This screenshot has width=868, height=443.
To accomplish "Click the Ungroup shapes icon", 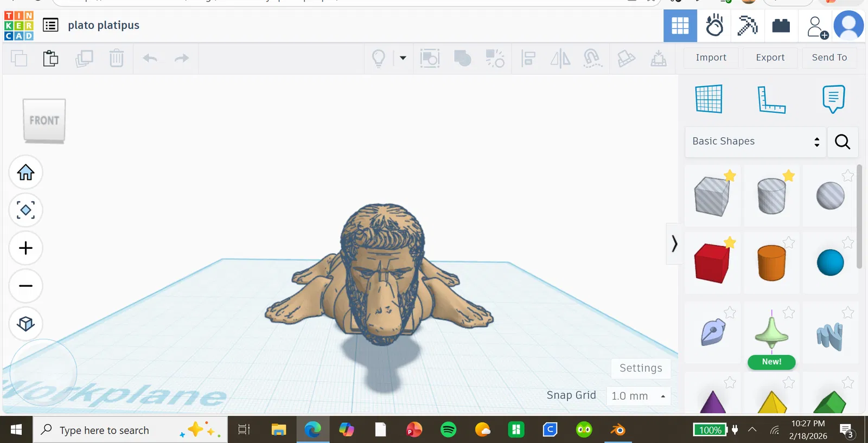I will pyautogui.click(x=495, y=58).
